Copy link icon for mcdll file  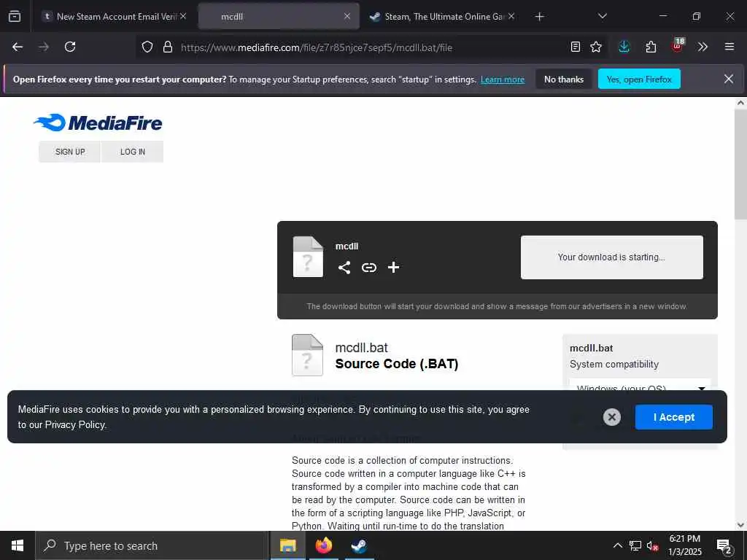click(368, 268)
